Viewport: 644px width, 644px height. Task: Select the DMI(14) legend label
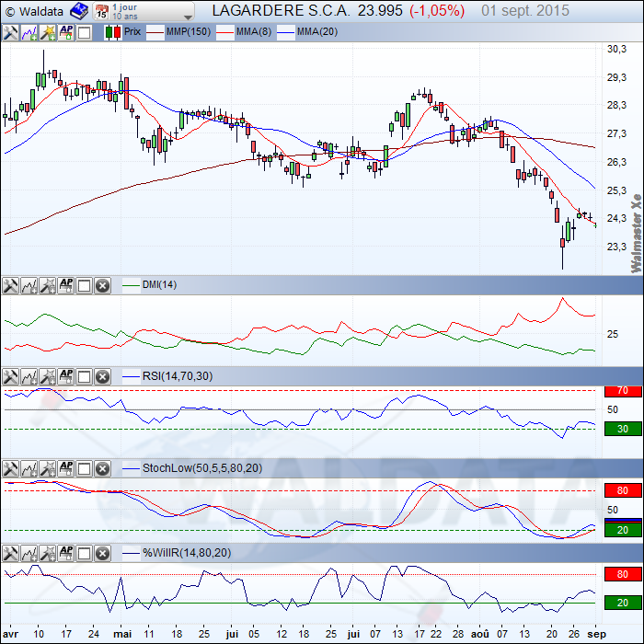coord(159,284)
